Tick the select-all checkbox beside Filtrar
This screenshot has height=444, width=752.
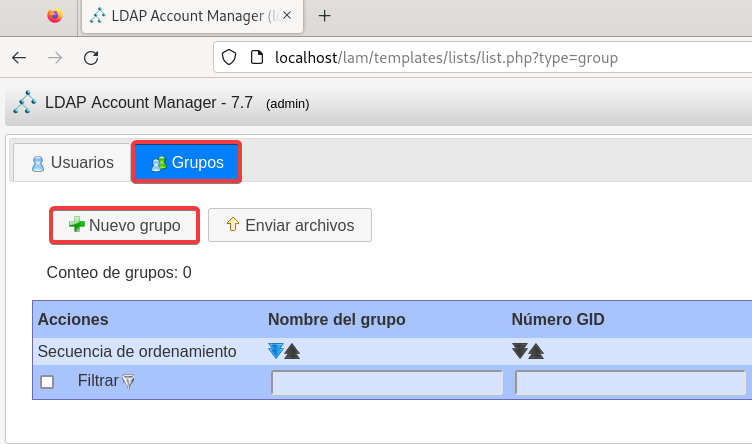47,382
